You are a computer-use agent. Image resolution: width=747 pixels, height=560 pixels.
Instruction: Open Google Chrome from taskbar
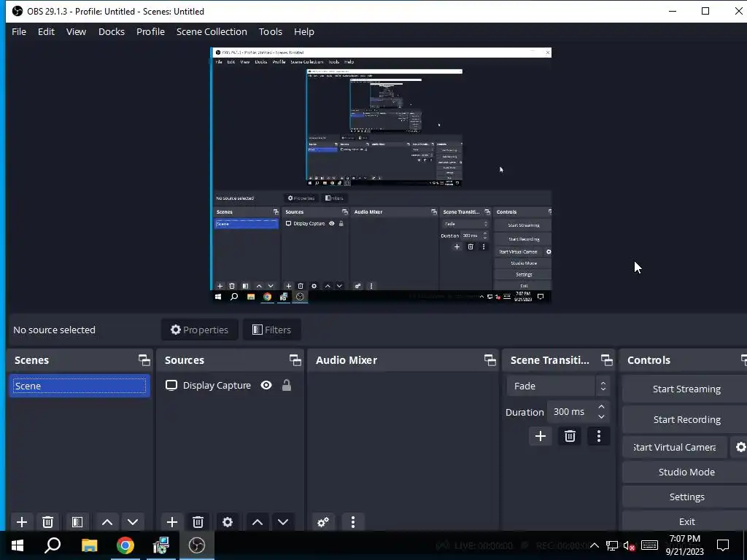(125, 545)
